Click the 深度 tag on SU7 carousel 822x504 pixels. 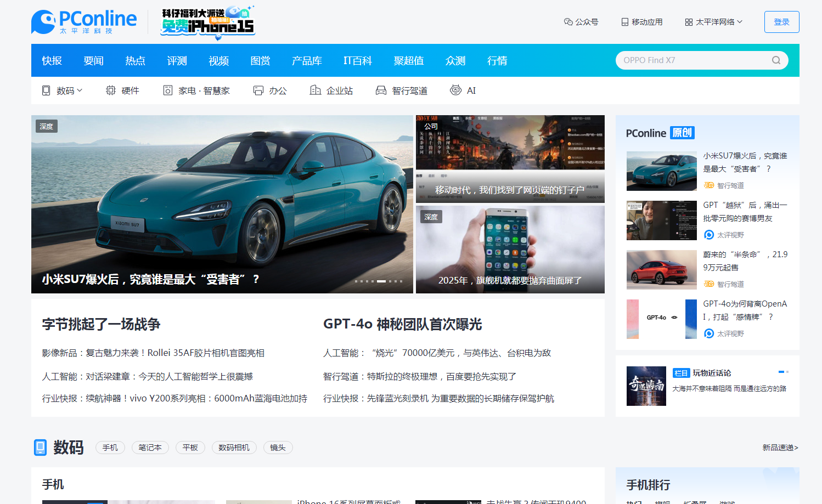pyautogui.click(x=47, y=126)
